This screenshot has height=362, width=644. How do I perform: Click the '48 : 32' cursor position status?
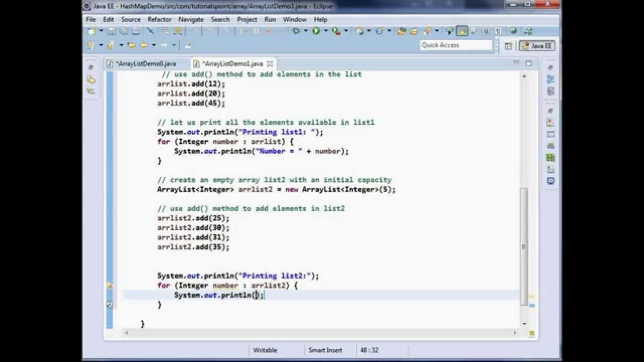tap(369, 350)
